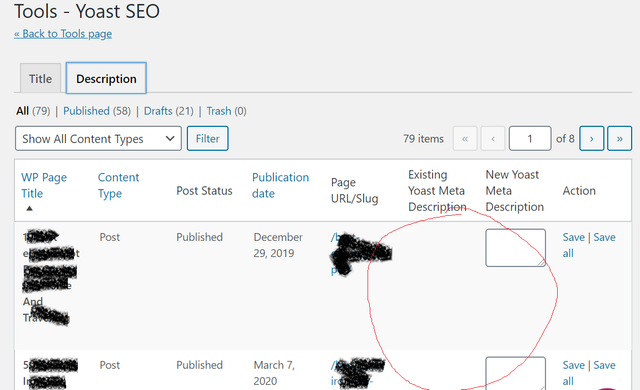Click 'December 29, 2019' date cell
This screenshot has width=640, height=390.
coord(278,245)
